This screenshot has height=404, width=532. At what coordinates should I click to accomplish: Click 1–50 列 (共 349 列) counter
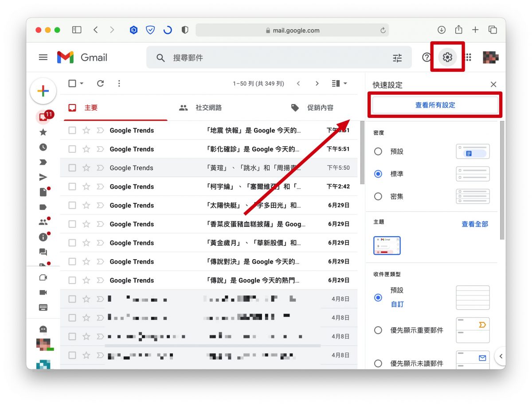click(258, 84)
